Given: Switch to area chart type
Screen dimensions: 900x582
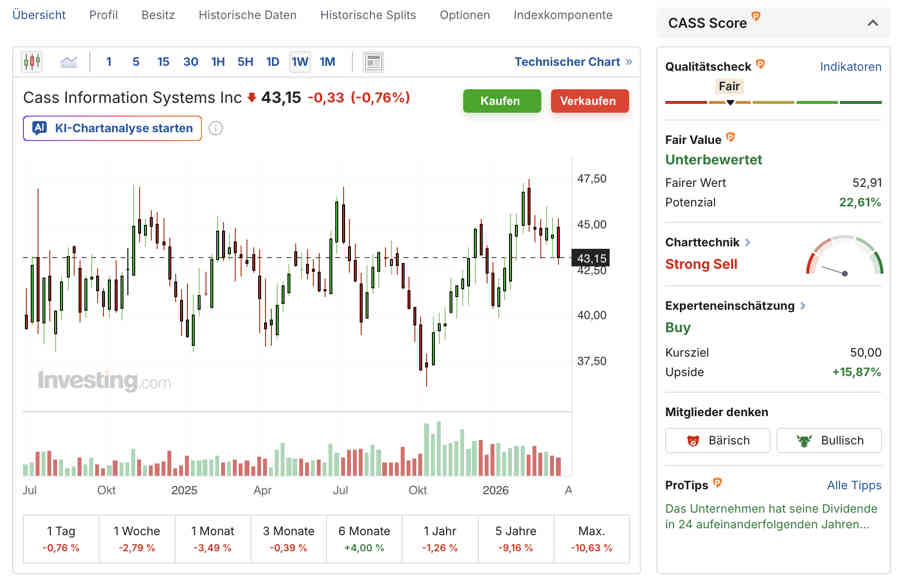Looking at the screenshot, I should pyautogui.click(x=68, y=62).
